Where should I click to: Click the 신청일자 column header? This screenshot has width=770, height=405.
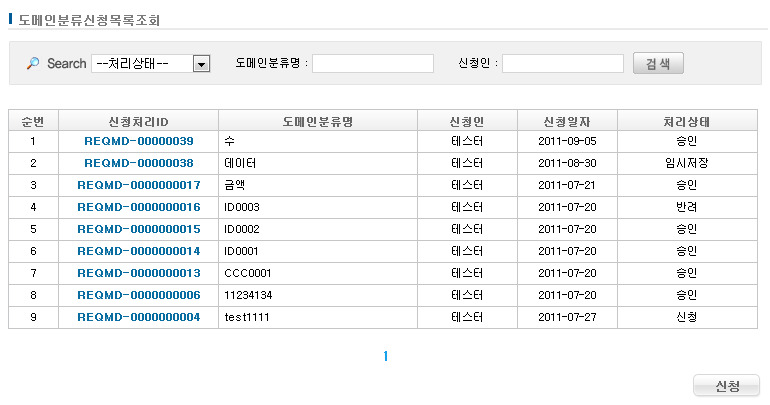(x=567, y=120)
